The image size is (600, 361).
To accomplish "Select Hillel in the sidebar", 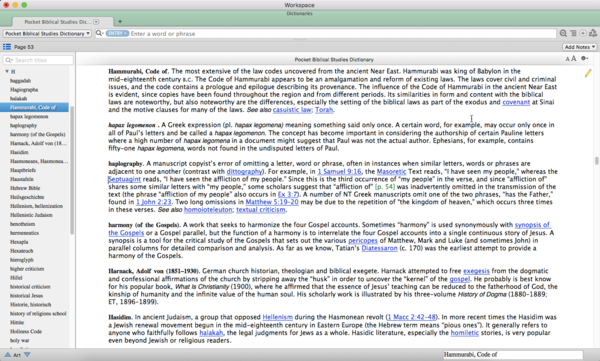I will pos(16,278).
